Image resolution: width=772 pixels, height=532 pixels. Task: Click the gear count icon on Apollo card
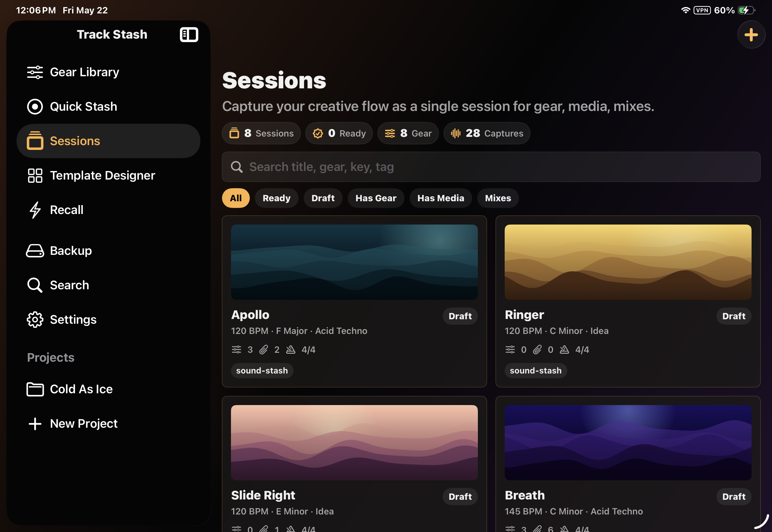point(236,350)
